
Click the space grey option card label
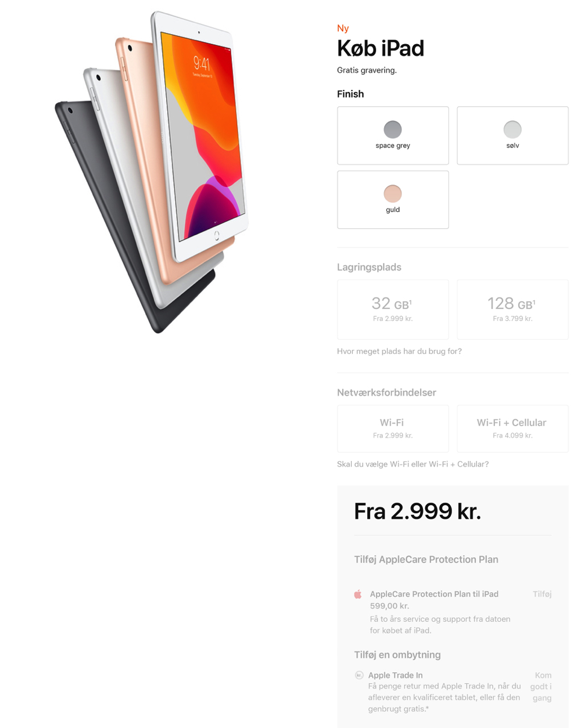coord(393,146)
